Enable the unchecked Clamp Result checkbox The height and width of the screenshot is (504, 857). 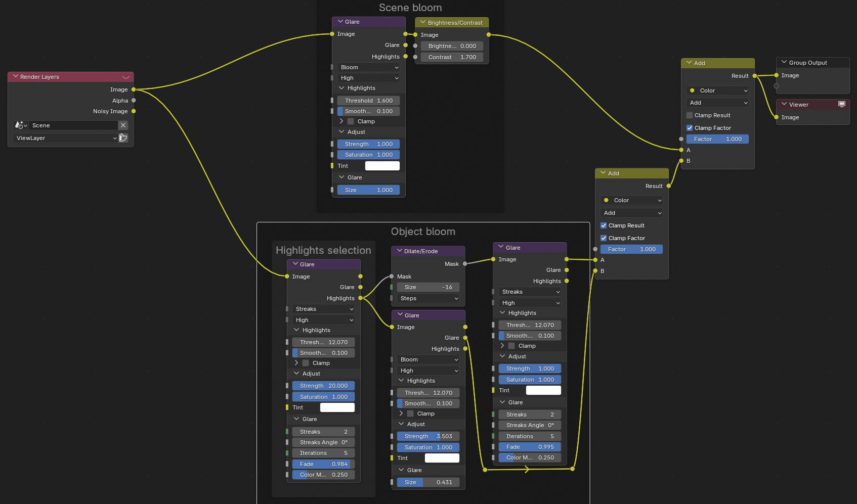click(x=690, y=115)
